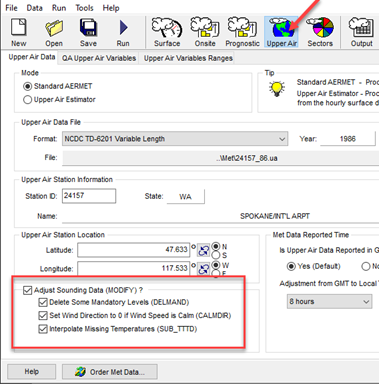This screenshot has width=379, height=384.
Task: Switch to QA Upper Air Variables tab
Action: click(x=99, y=58)
